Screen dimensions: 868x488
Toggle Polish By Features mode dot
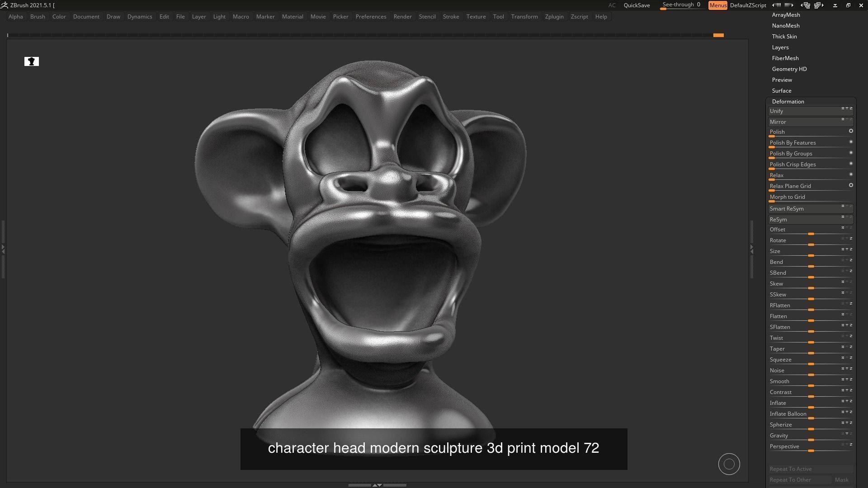851,142
